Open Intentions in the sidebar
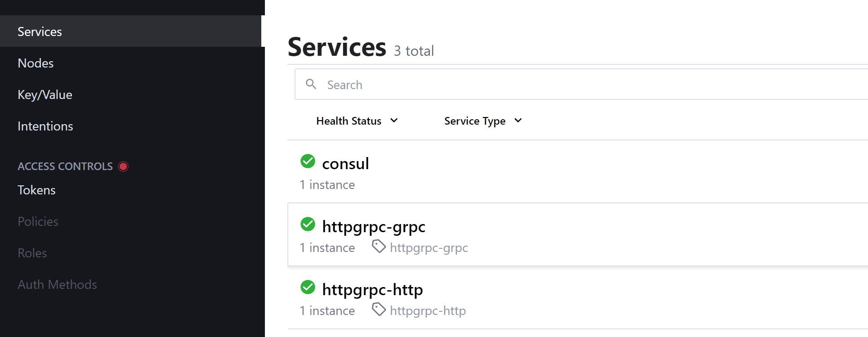Screen dimensions: 868x337 tap(45, 126)
